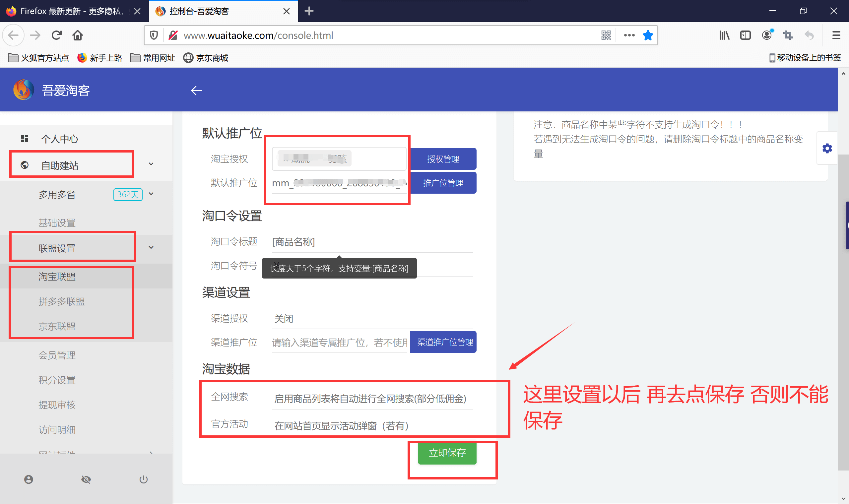
Task: Click the back arrow in blue header
Action: tap(196, 90)
